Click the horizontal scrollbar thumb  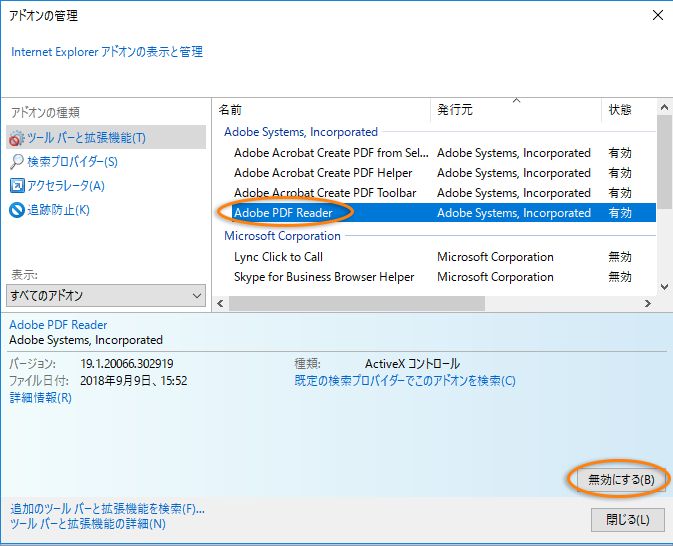click(357, 303)
